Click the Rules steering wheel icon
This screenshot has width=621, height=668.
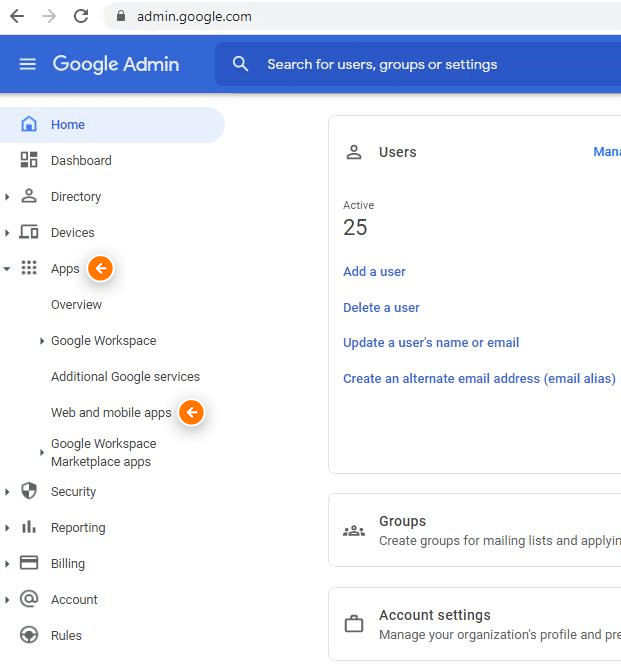[x=29, y=635]
